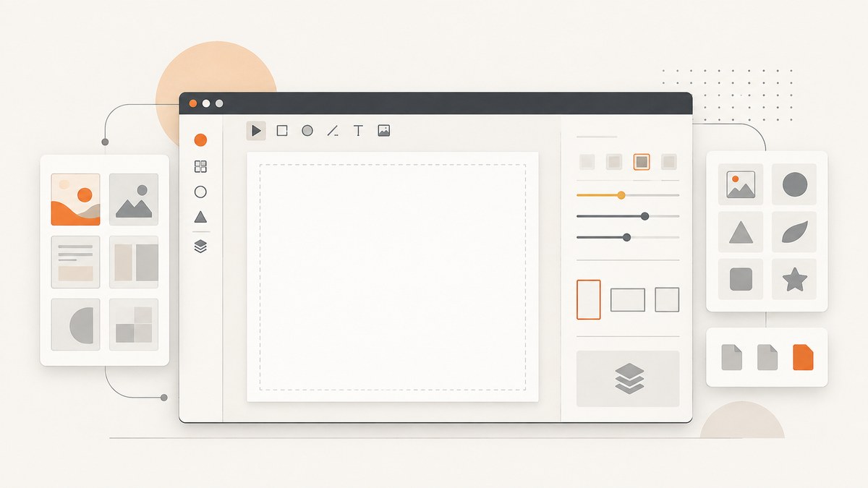The width and height of the screenshot is (868, 488).
Task: Open the first gray file icon
Action: (732, 357)
